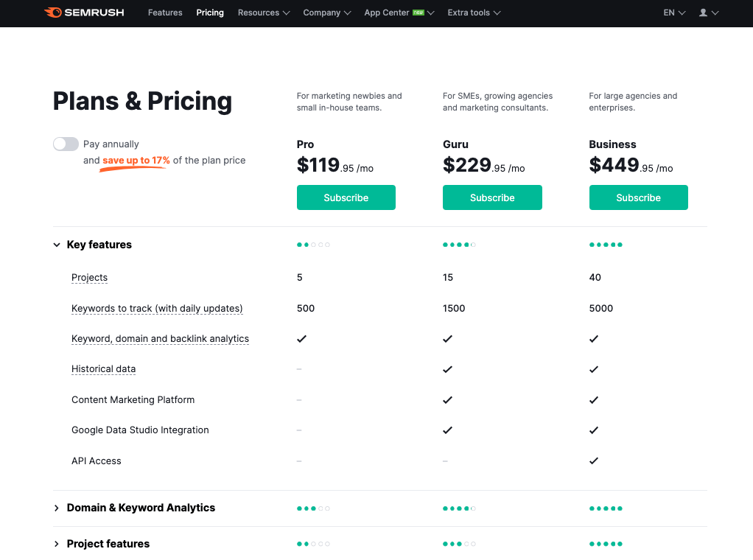Click the 'Google Data Studio Integration' label

pos(140,430)
